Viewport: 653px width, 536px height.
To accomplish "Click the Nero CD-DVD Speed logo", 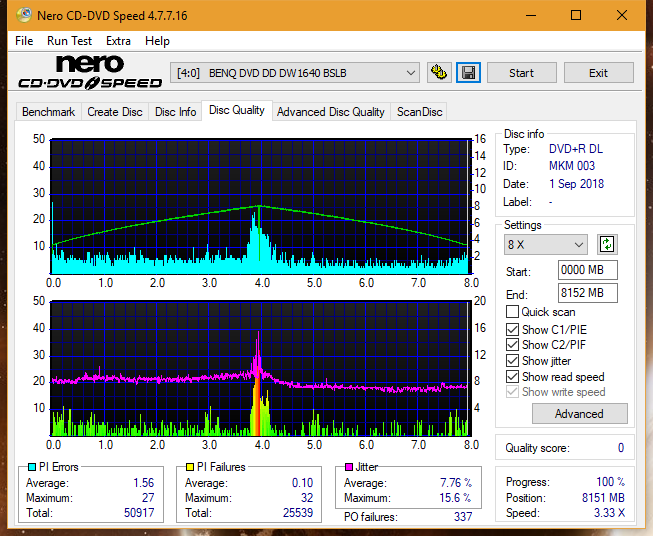I will (x=90, y=72).
